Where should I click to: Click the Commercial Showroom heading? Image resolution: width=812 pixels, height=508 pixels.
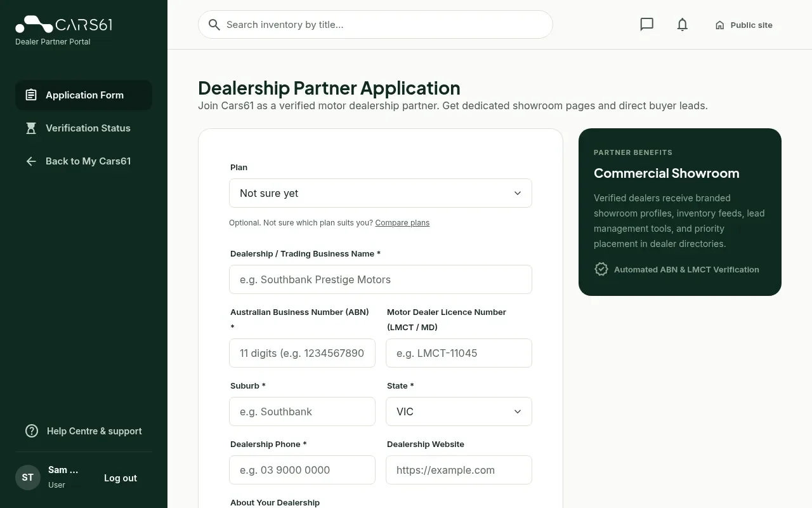coord(666,173)
